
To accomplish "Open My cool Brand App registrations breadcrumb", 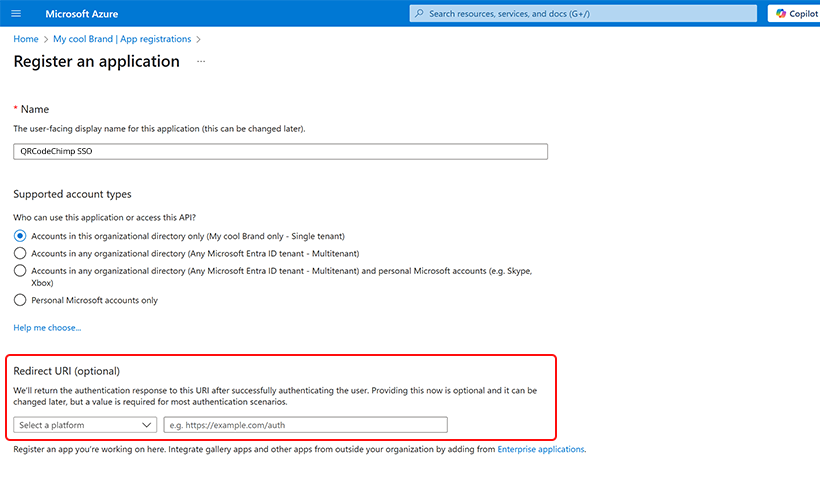I will pos(122,39).
